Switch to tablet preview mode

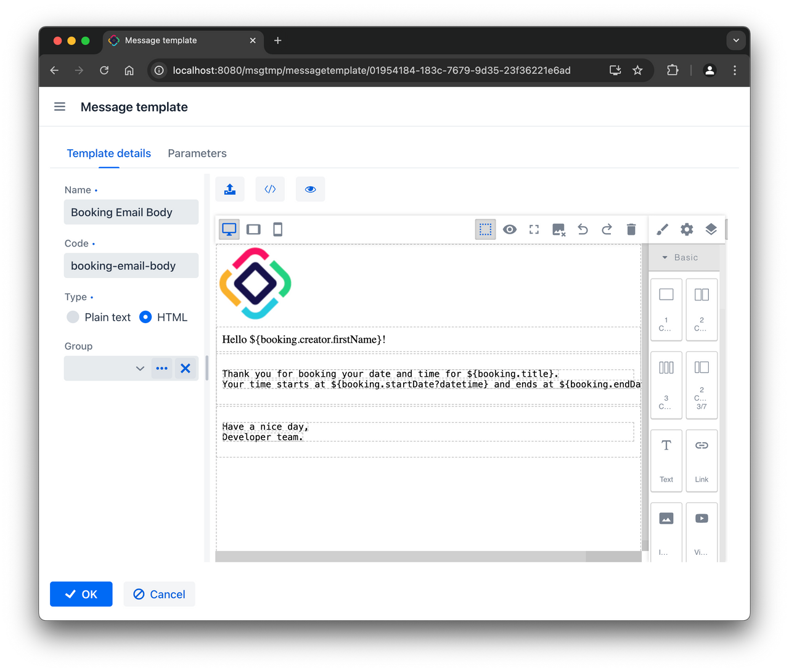click(x=253, y=229)
